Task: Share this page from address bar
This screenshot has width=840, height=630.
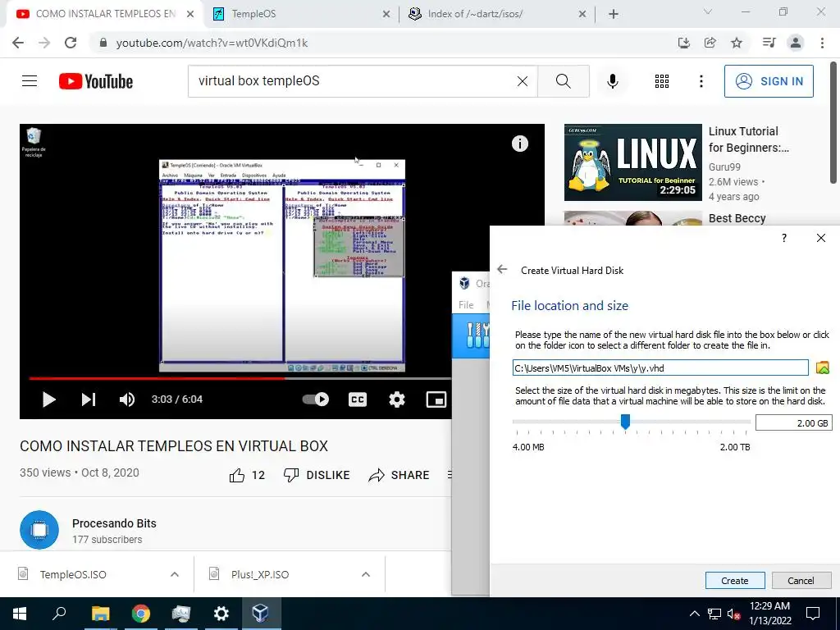Action: (x=710, y=43)
